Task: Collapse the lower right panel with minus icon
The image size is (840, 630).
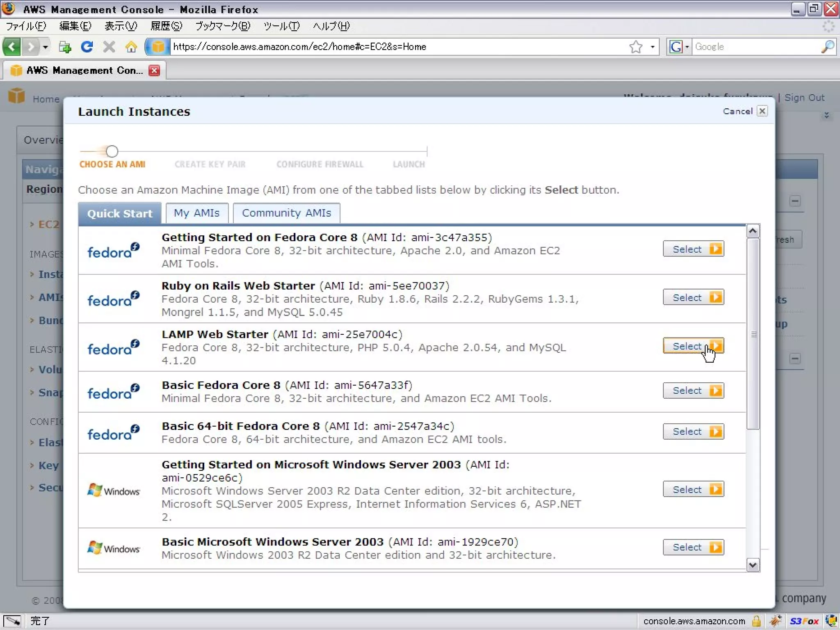Action: pyautogui.click(x=795, y=358)
